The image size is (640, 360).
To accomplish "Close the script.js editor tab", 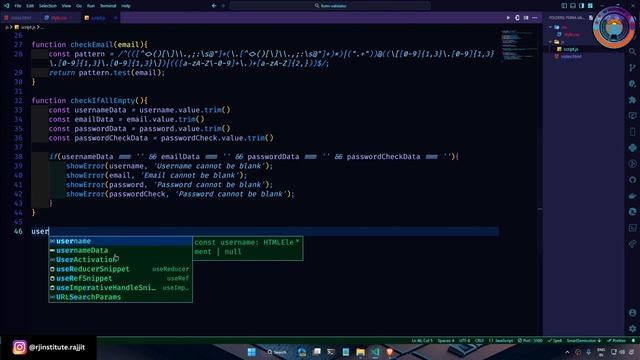I will [x=115, y=18].
